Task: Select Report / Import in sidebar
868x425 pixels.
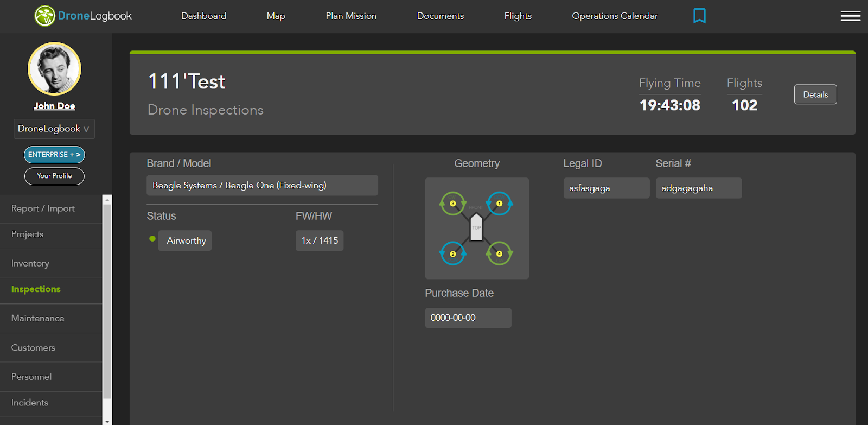Action: coord(51,208)
